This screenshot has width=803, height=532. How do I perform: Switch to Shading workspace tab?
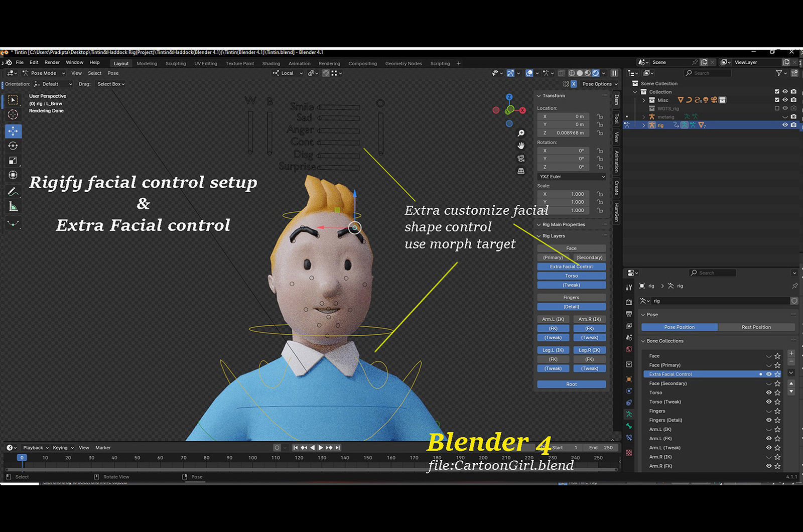pos(271,64)
